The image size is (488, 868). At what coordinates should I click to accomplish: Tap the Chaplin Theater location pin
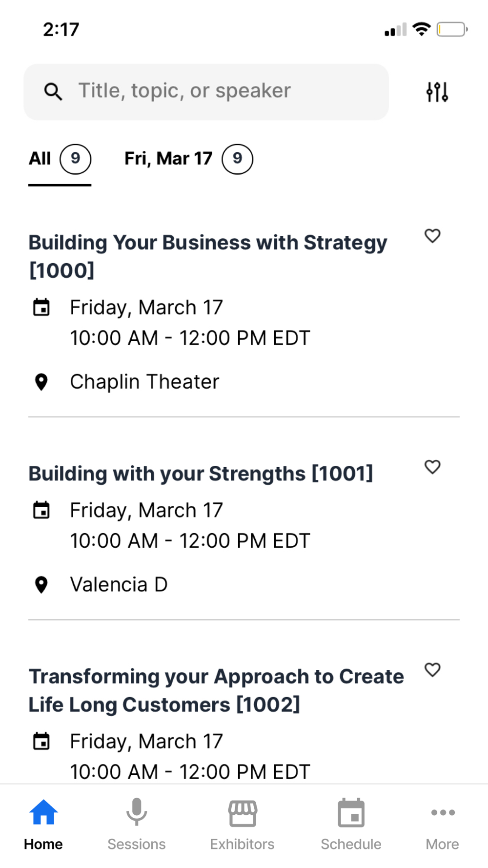pos(41,382)
